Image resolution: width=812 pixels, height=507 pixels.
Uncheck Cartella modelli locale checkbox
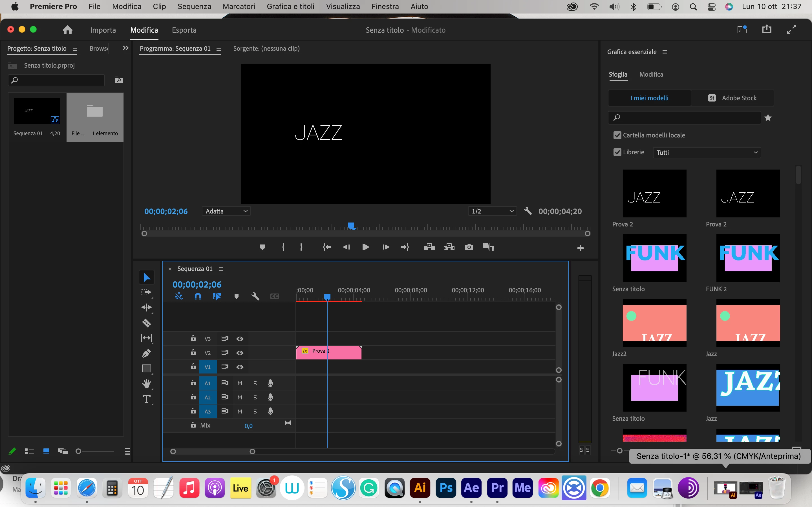click(617, 135)
